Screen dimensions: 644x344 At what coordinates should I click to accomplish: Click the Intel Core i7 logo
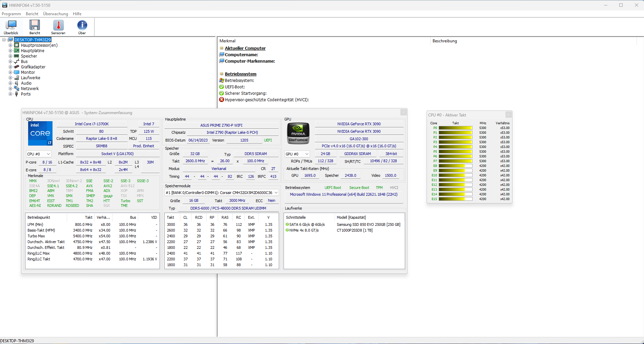(40, 133)
